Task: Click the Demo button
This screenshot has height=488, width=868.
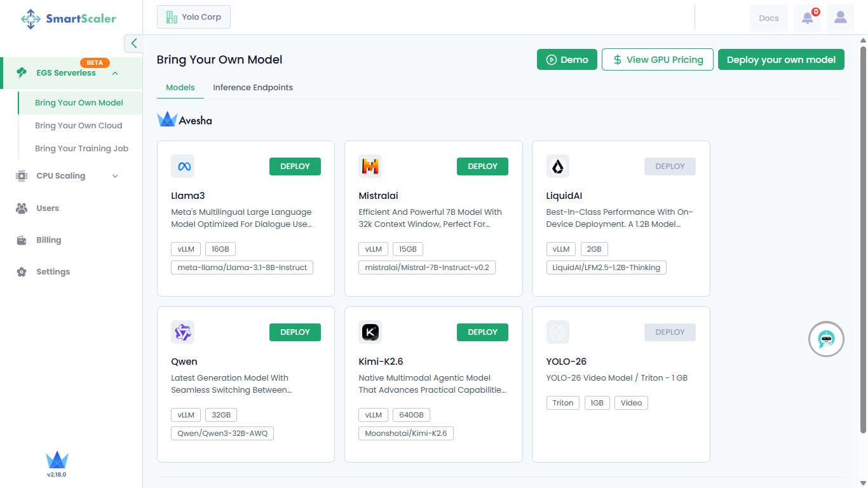Action: [567, 60]
